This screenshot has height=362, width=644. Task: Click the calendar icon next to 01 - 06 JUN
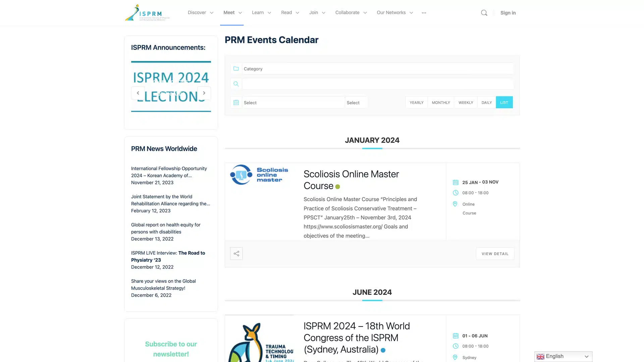coord(455,336)
